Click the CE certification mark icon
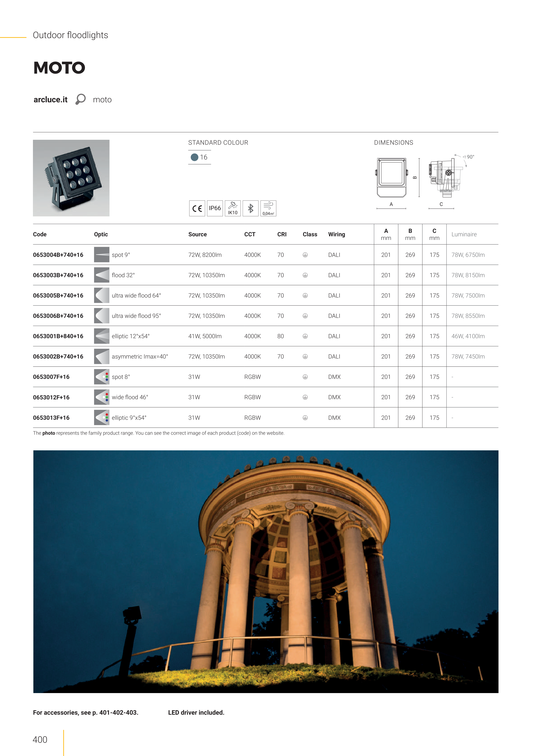This screenshot has height=756, width=534. 197,208
